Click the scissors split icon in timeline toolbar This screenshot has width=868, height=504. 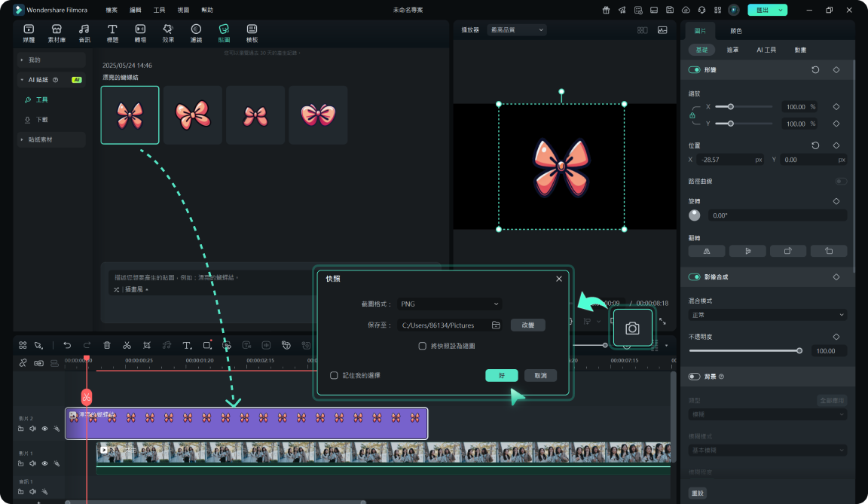(127, 345)
